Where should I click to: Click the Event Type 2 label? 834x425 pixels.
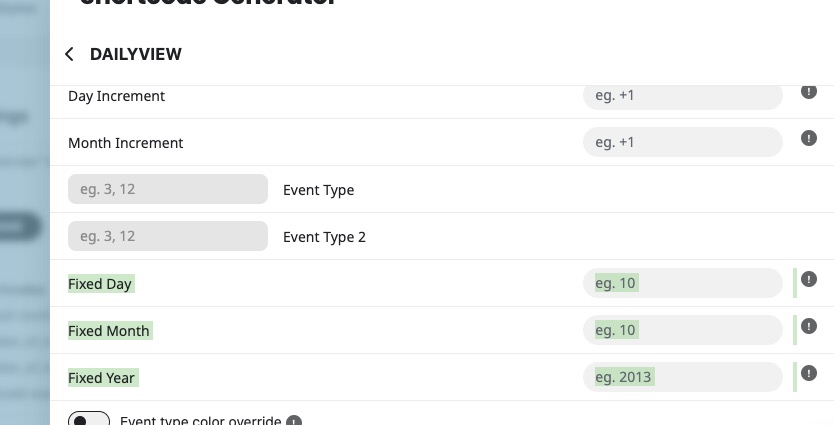(x=324, y=237)
